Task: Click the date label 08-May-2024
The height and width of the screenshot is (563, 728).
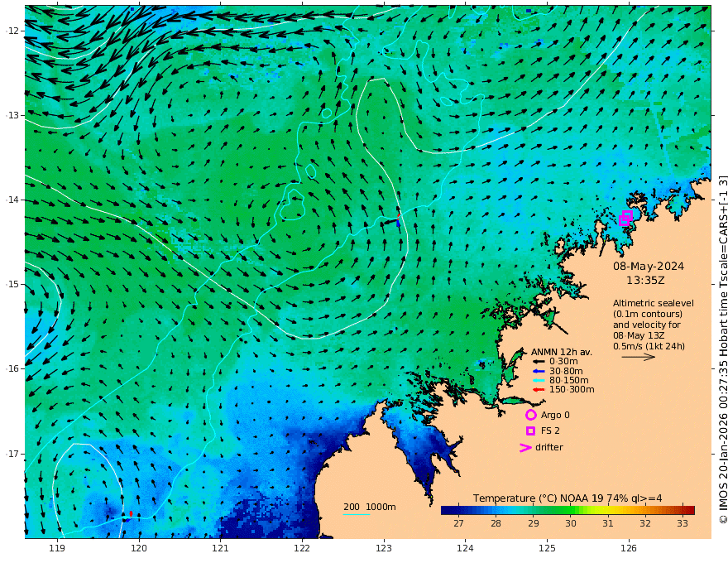Action: (648, 266)
